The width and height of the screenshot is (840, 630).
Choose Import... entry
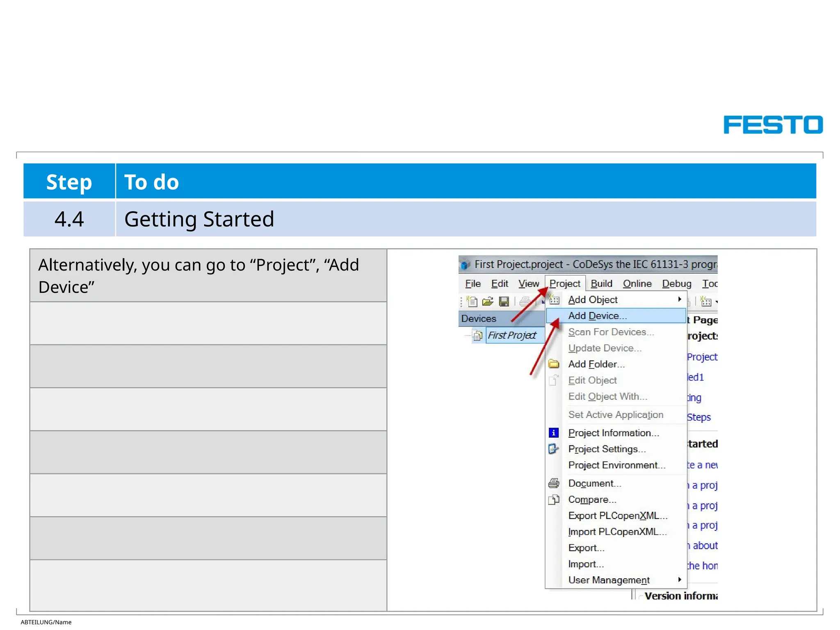pos(616,564)
